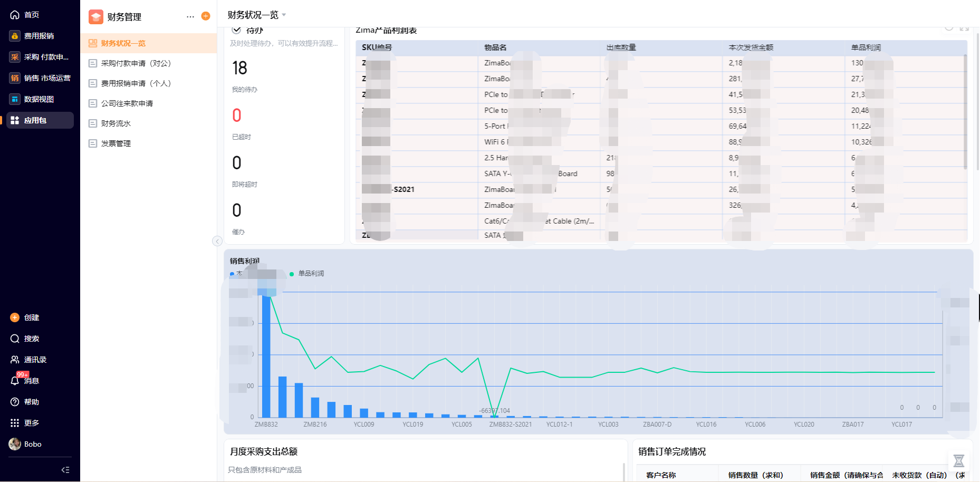
Task: Click the -66397.104 data point label
Action: [x=494, y=411]
